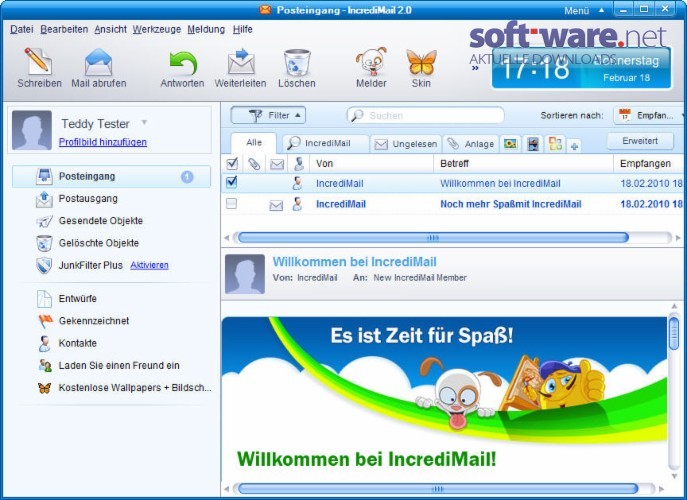
Task: Sort by the Von column header
Action: click(x=372, y=164)
